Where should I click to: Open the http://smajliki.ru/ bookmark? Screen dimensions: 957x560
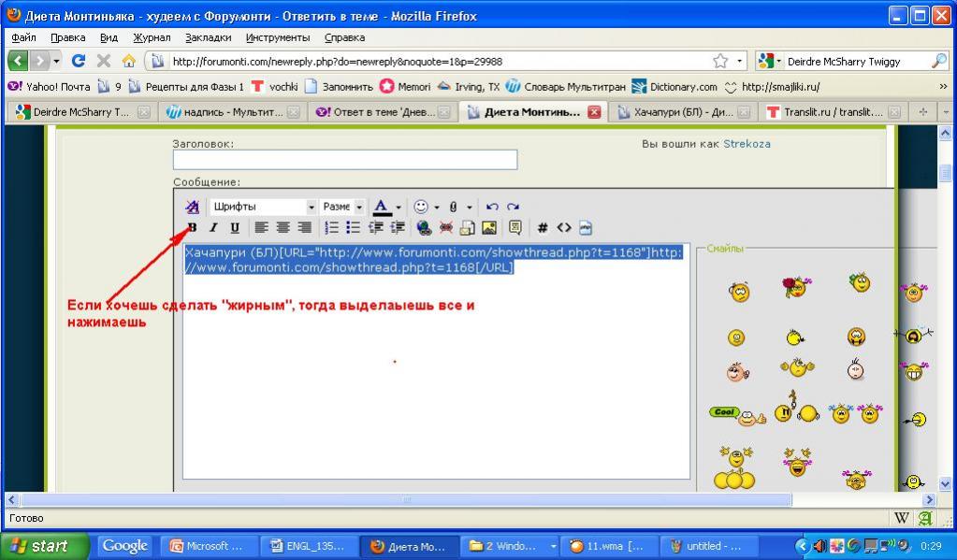point(772,87)
